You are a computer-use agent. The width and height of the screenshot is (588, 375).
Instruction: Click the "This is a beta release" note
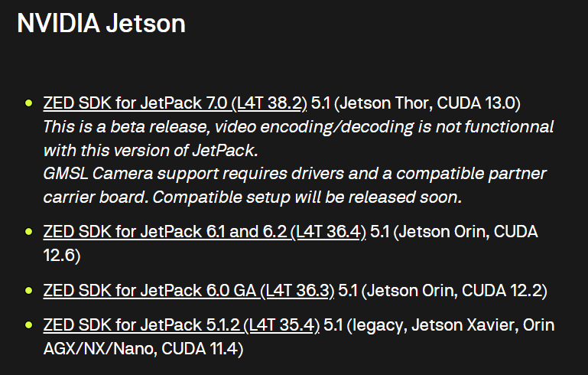(121, 126)
